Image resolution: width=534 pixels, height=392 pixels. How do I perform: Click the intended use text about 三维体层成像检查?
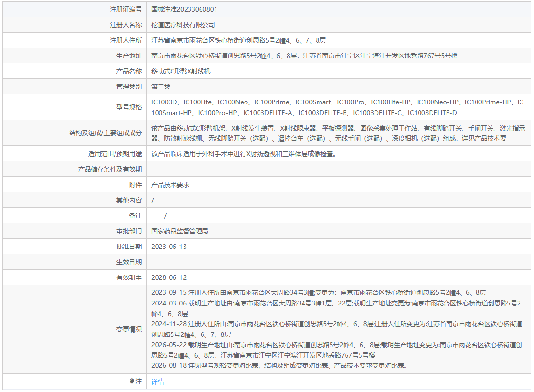pos(244,154)
